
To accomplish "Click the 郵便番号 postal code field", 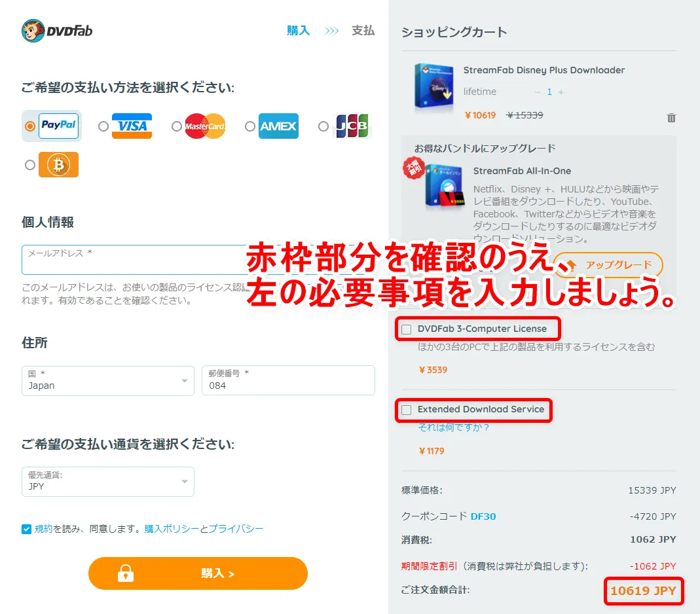I will [288, 380].
